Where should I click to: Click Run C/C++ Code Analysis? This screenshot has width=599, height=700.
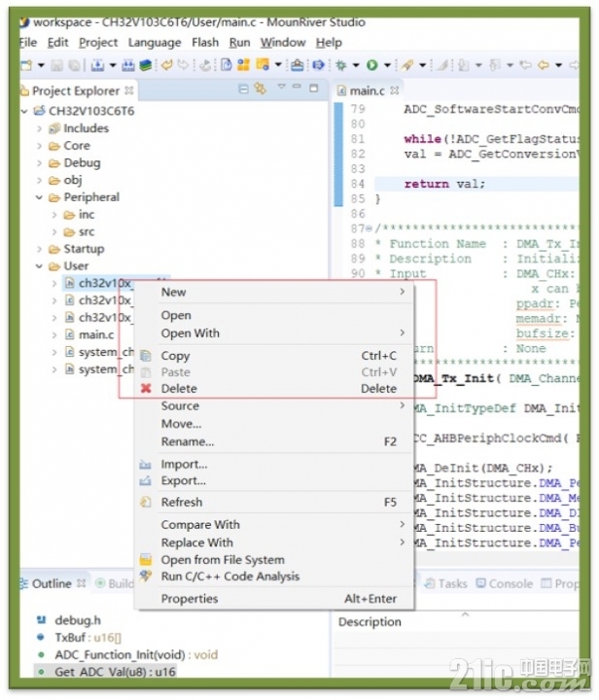pyautogui.click(x=274, y=577)
